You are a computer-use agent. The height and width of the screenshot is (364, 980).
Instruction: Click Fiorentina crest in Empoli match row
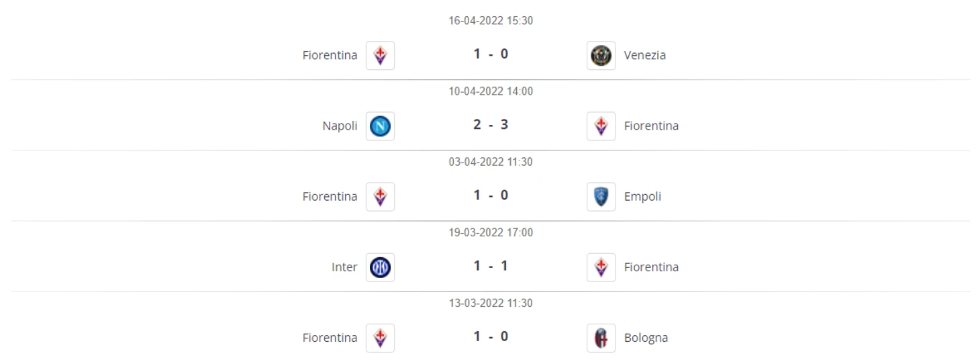click(x=380, y=196)
